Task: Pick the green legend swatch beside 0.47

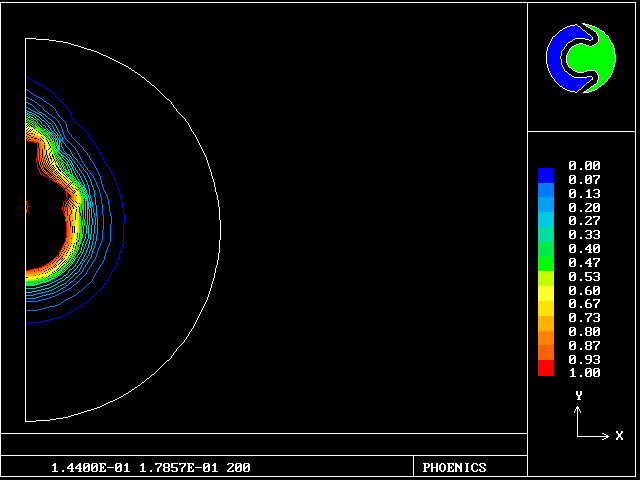Action: [545, 262]
